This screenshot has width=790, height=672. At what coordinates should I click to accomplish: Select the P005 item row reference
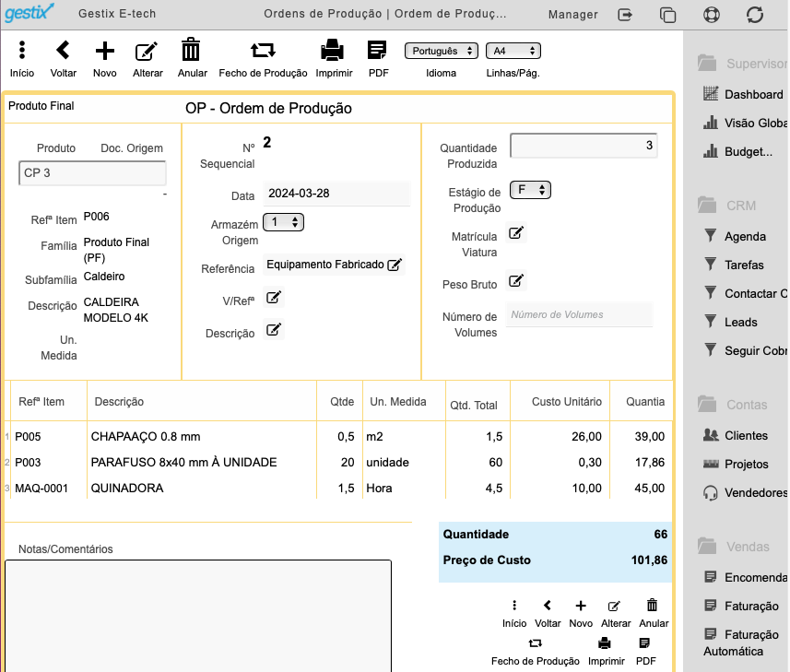tap(28, 437)
